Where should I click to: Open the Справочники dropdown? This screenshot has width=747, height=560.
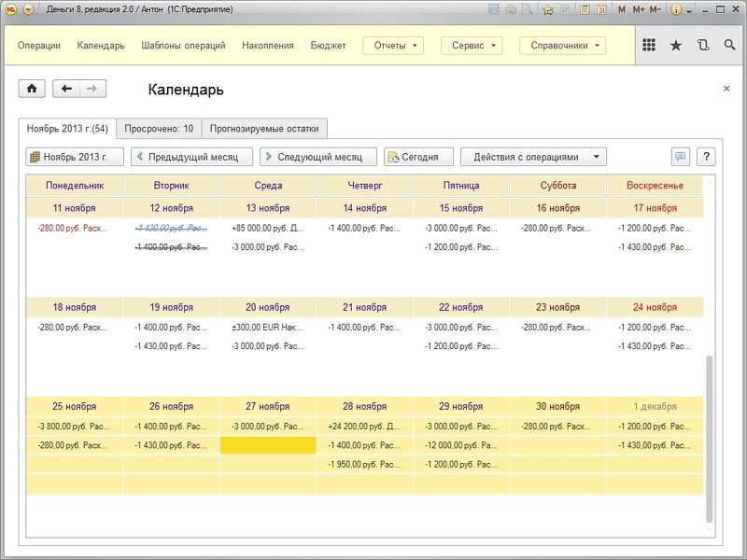coord(563,46)
